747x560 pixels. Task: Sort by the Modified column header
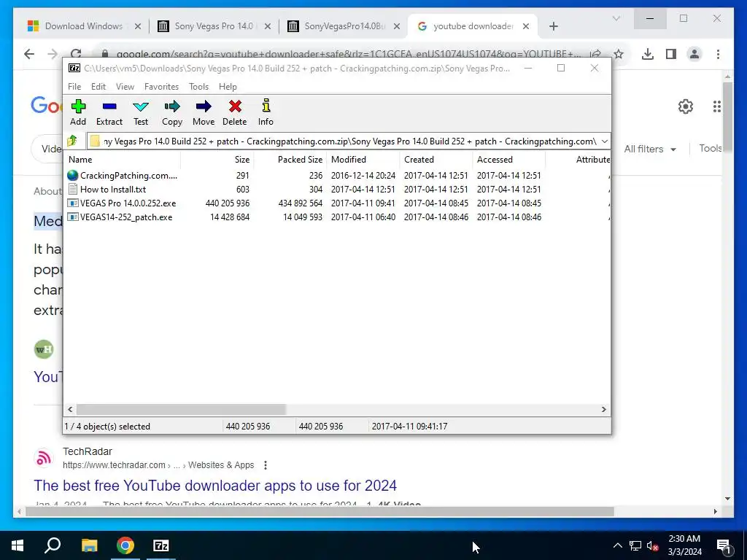click(x=363, y=160)
